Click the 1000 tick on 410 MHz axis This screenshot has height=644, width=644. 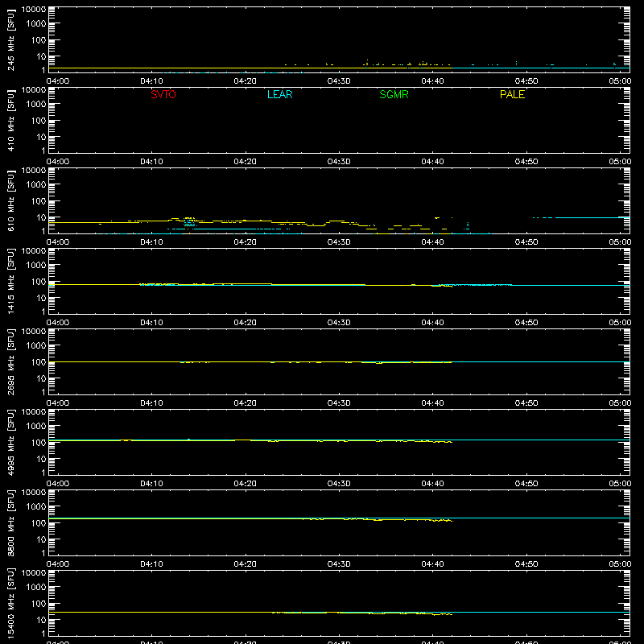pos(36,104)
